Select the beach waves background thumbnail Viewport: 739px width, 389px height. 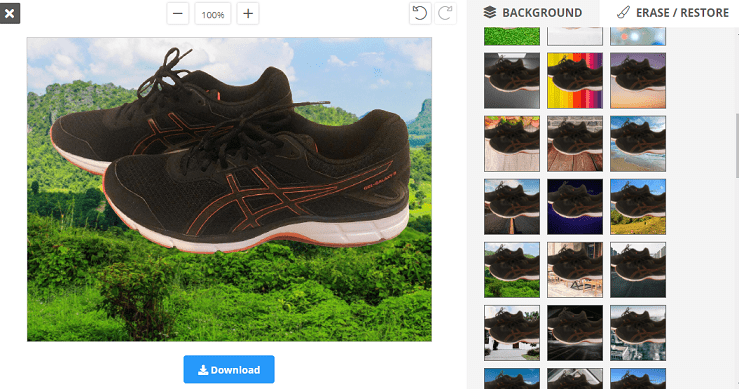(638, 144)
